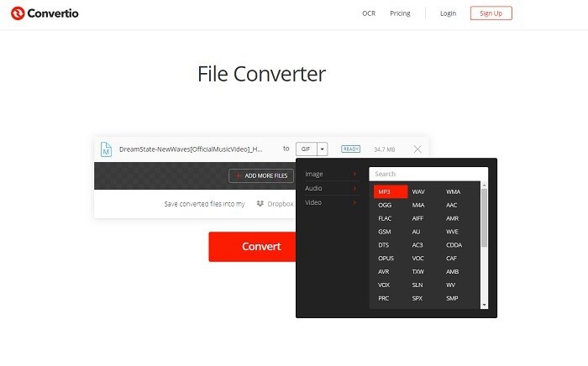Go to the Pricing page

(x=400, y=13)
